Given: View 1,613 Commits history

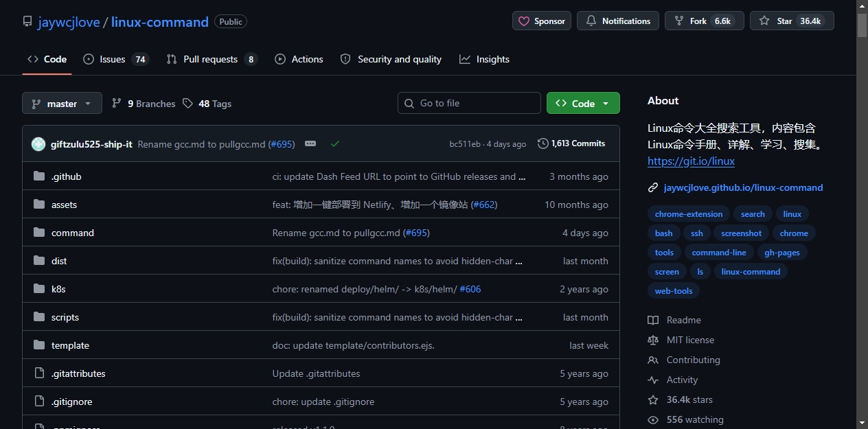Looking at the screenshot, I should point(571,143).
